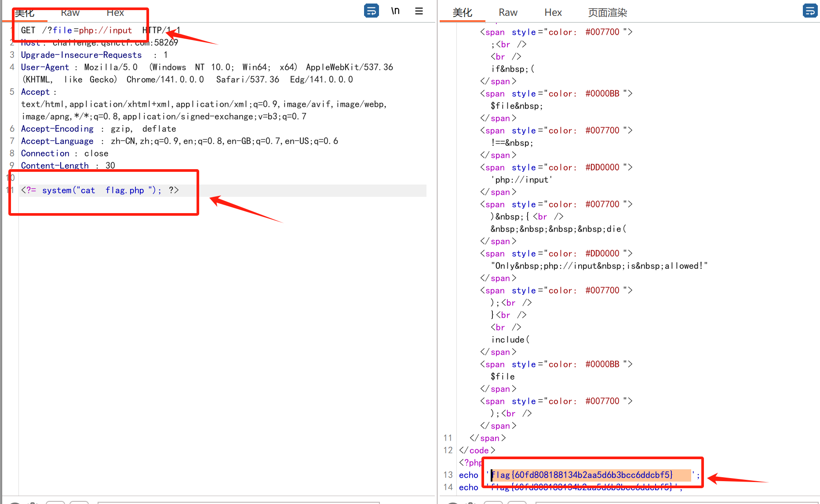Click the highlighted flag{60fd808188134b2aa5d6b3bcc6ddcbf5} text
The image size is (820, 504).
(582, 475)
